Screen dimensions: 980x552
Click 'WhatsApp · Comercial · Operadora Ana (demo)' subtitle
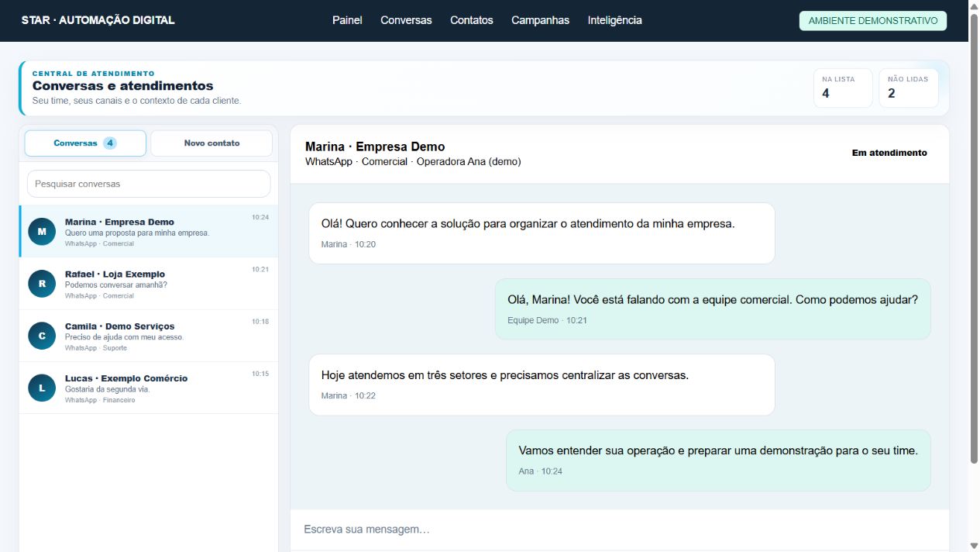tap(413, 162)
